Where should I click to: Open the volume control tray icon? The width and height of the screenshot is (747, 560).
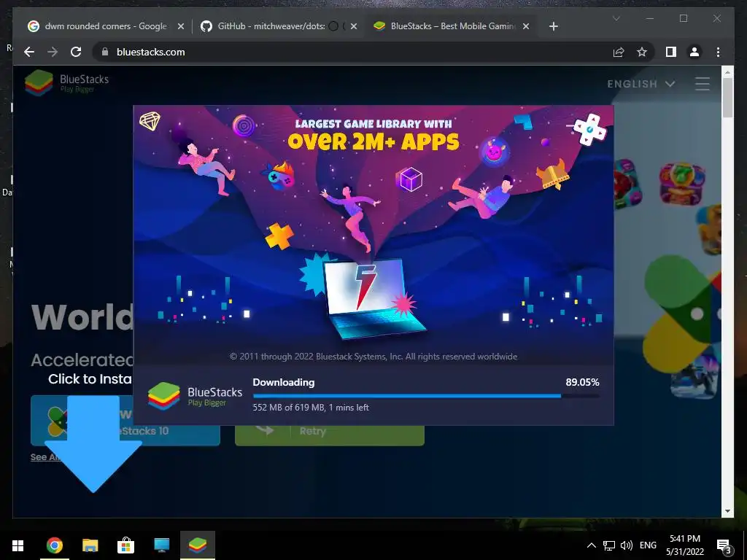[x=627, y=545]
